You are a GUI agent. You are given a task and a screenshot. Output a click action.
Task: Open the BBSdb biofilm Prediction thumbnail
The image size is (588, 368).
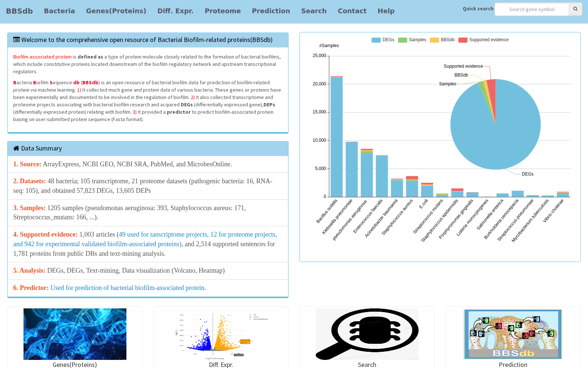coord(513,334)
